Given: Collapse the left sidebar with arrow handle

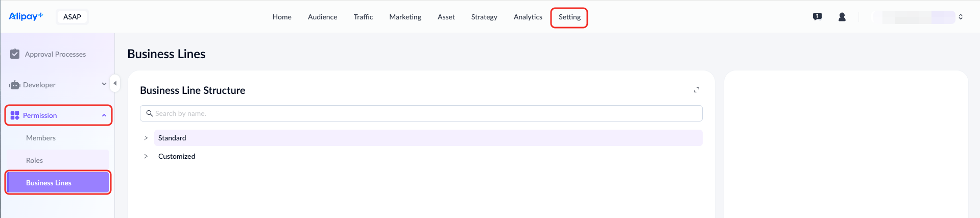Looking at the screenshot, I should [115, 83].
